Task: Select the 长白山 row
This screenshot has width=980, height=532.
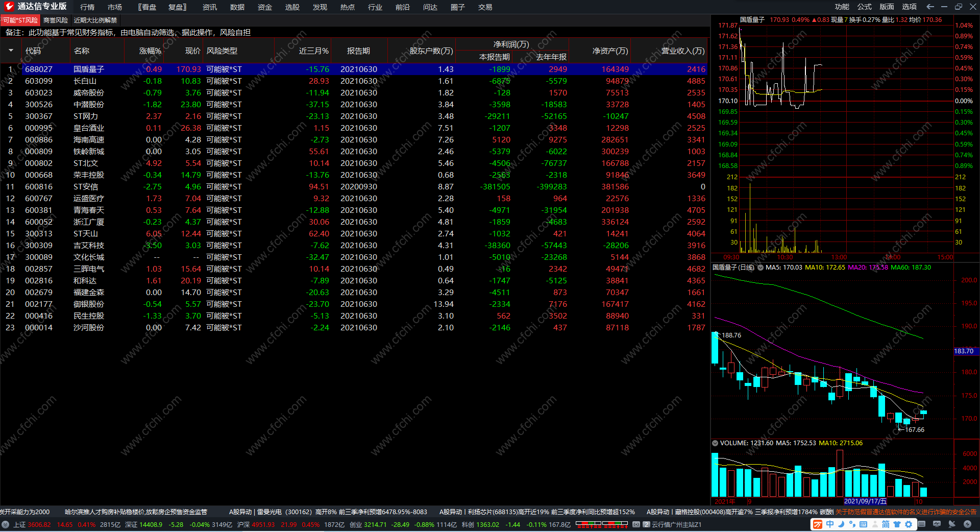Action: (x=355, y=81)
